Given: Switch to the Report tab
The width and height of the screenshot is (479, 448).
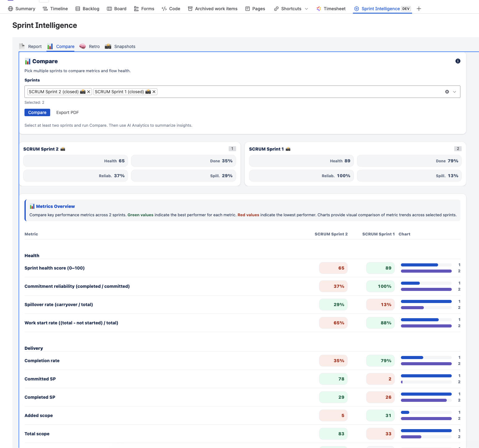Looking at the screenshot, I should click(x=35, y=46).
